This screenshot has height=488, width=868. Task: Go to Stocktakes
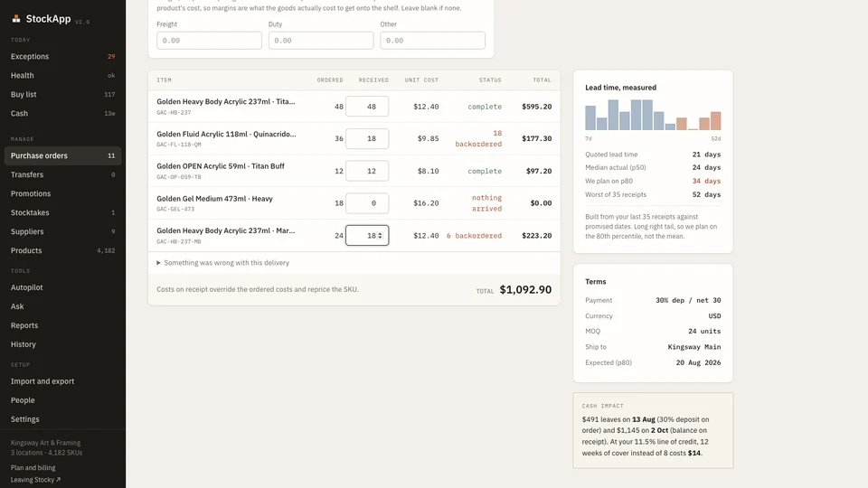pos(62,212)
